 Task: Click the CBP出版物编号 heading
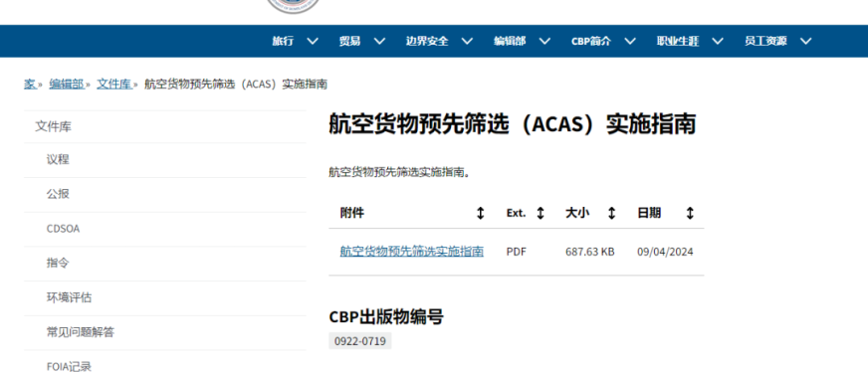(x=386, y=316)
